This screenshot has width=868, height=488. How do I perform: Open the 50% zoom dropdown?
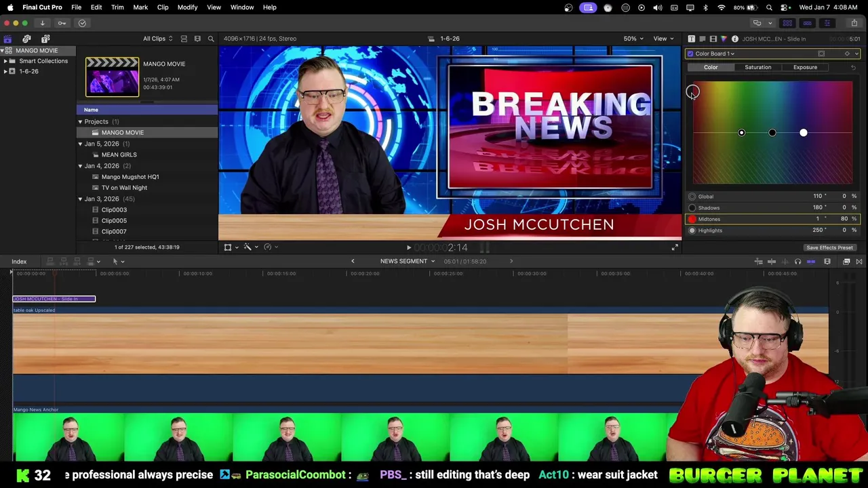(633, 39)
